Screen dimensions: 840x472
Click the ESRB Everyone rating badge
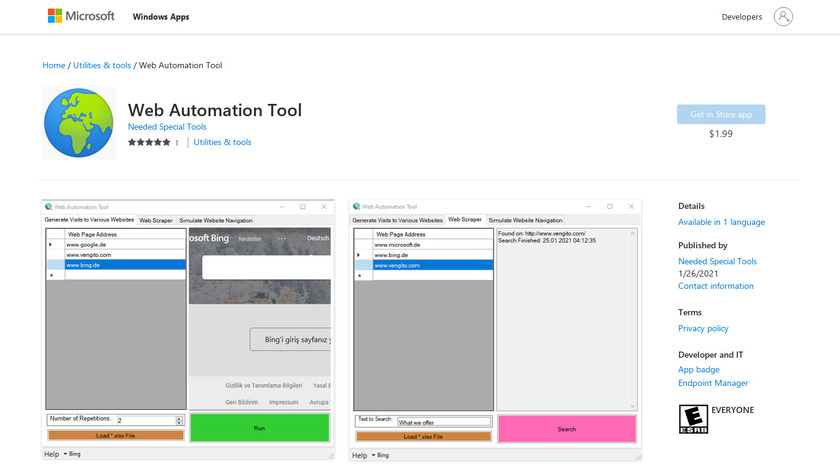(692, 418)
